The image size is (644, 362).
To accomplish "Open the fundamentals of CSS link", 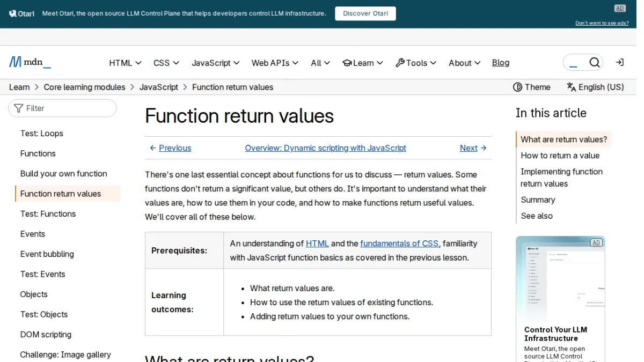I will point(399,243).
